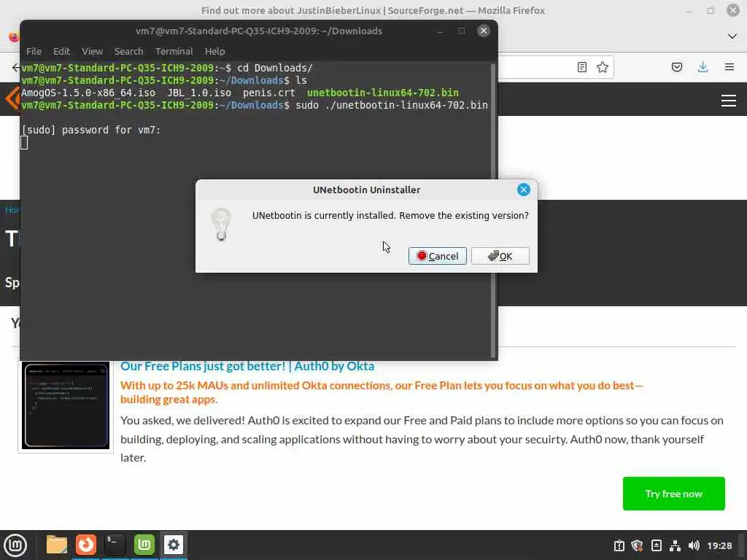Viewport: 747px width, 560px height.
Task: Open the terminal Help menu
Action: click(215, 52)
